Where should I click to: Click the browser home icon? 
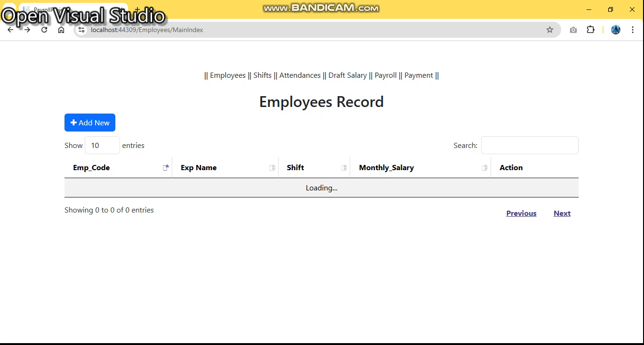(61, 29)
